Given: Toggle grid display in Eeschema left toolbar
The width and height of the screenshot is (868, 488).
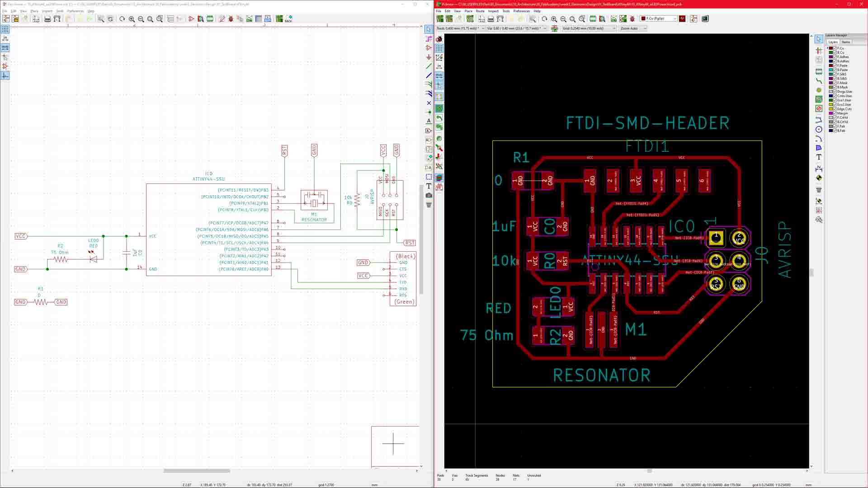Looking at the screenshot, I should 5,29.
